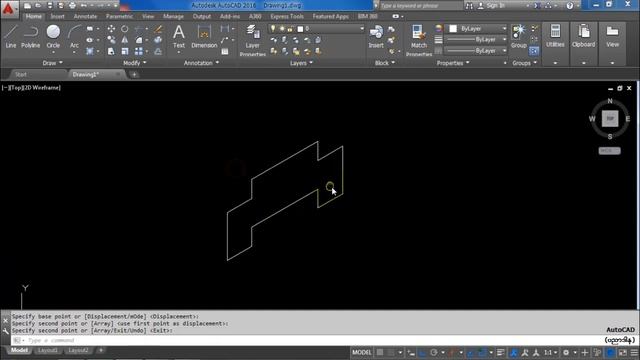Add new drawing tab with plus button
The height and width of the screenshot is (360, 640).
point(134,74)
